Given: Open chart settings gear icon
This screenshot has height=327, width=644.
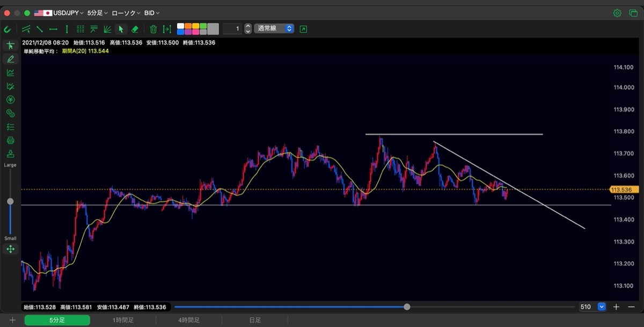Looking at the screenshot, I should 617,13.
